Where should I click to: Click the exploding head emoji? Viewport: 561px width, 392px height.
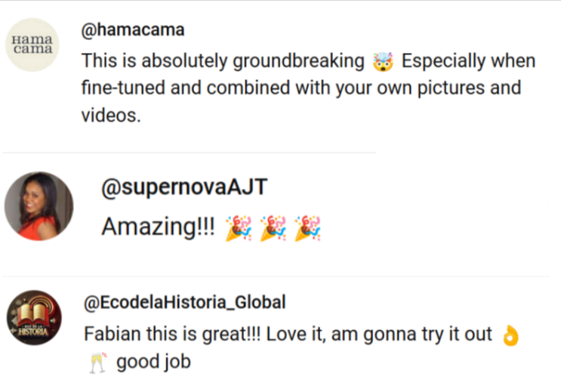tap(384, 61)
